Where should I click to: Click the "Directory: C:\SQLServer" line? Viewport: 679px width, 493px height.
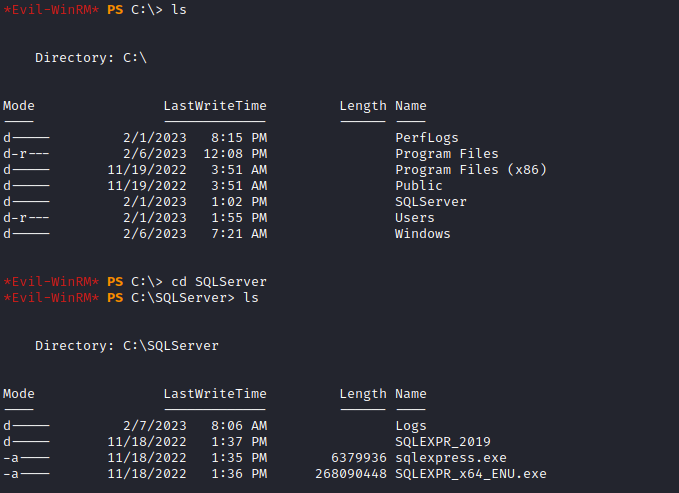coord(127,346)
